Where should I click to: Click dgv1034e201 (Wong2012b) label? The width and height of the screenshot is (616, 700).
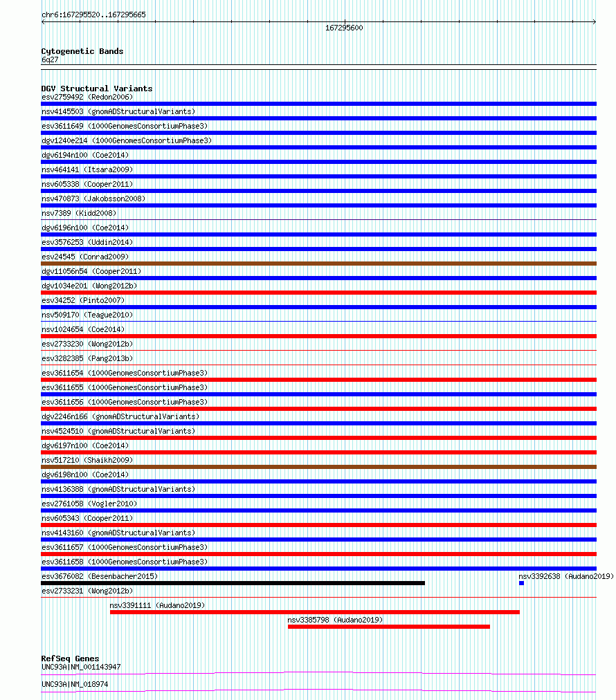[89, 286]
